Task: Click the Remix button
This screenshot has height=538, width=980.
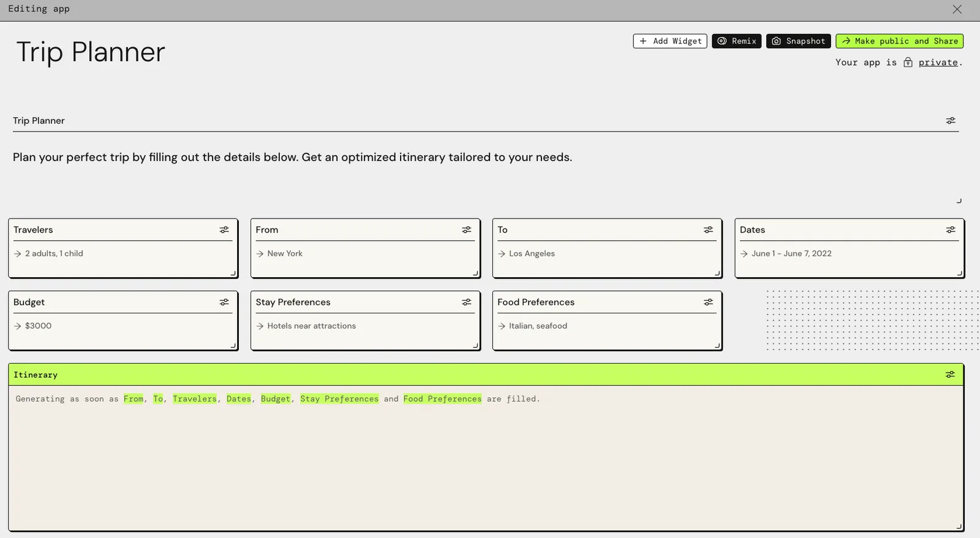Action: pyautogui.click(x=737, y=41)
